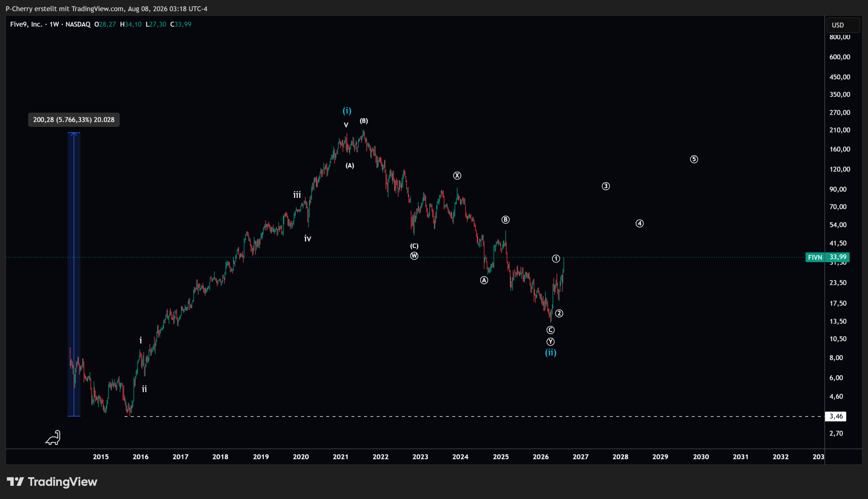Select the parenthesized (B) wave label
868x499 pixels.
(363, 121)
